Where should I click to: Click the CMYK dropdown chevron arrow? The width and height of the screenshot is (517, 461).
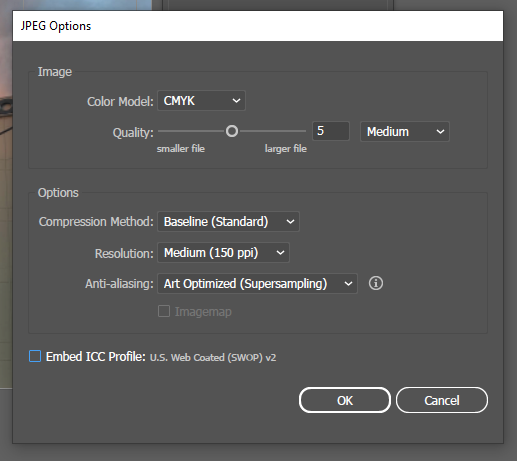click(236, 101)
